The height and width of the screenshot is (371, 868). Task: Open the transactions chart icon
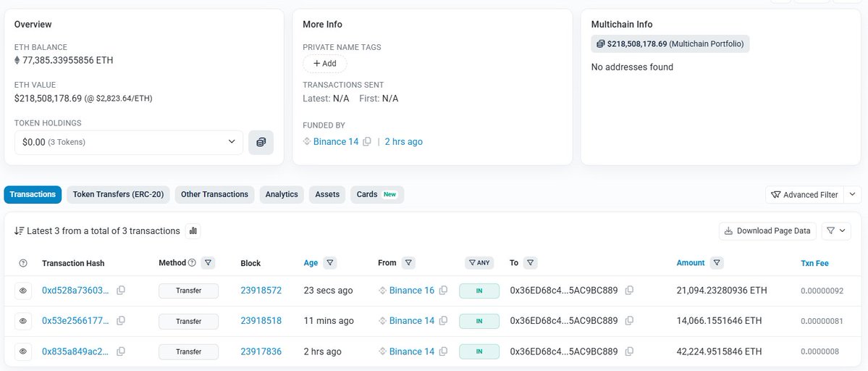(193, 231)
